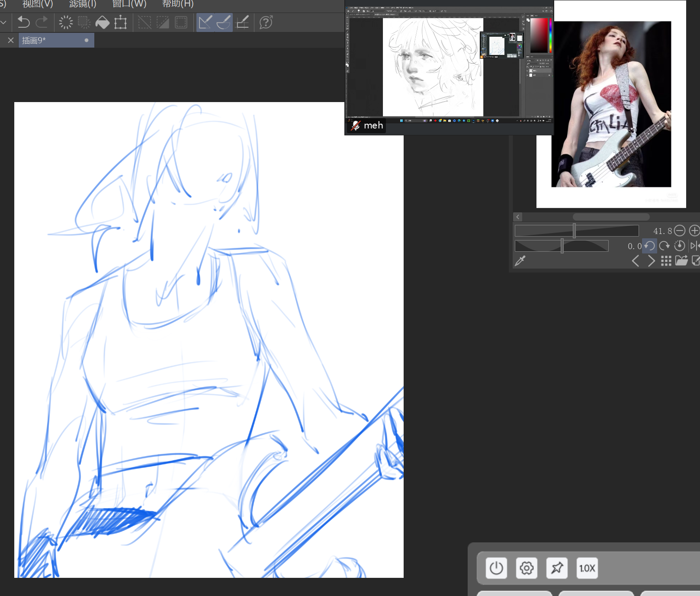Switch to the 插画9* canvas tab
The image size is (700, 596).
coord(48,40)
